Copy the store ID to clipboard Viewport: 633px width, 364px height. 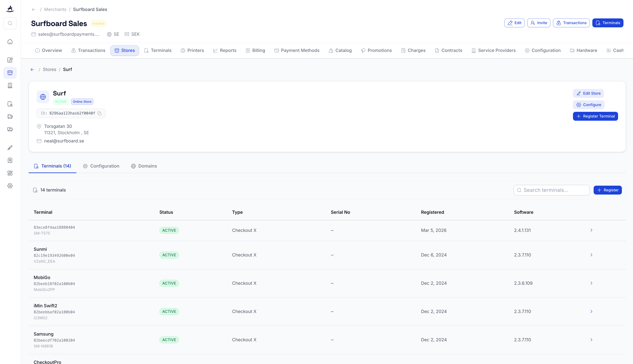[x=100, y=113]
